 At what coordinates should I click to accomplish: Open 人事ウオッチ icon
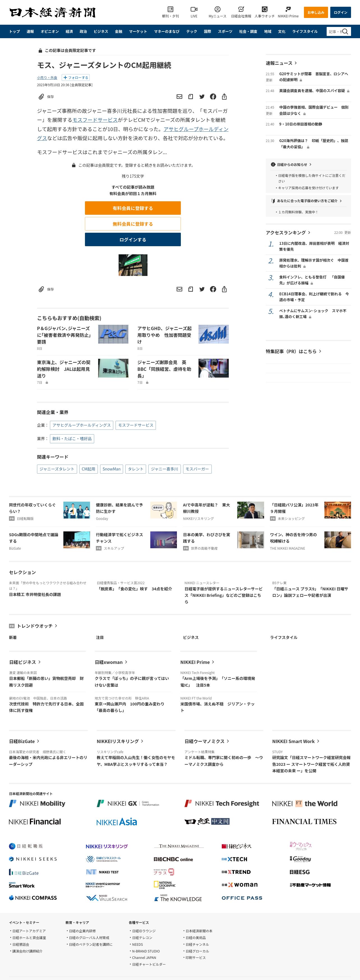[265, 9]
